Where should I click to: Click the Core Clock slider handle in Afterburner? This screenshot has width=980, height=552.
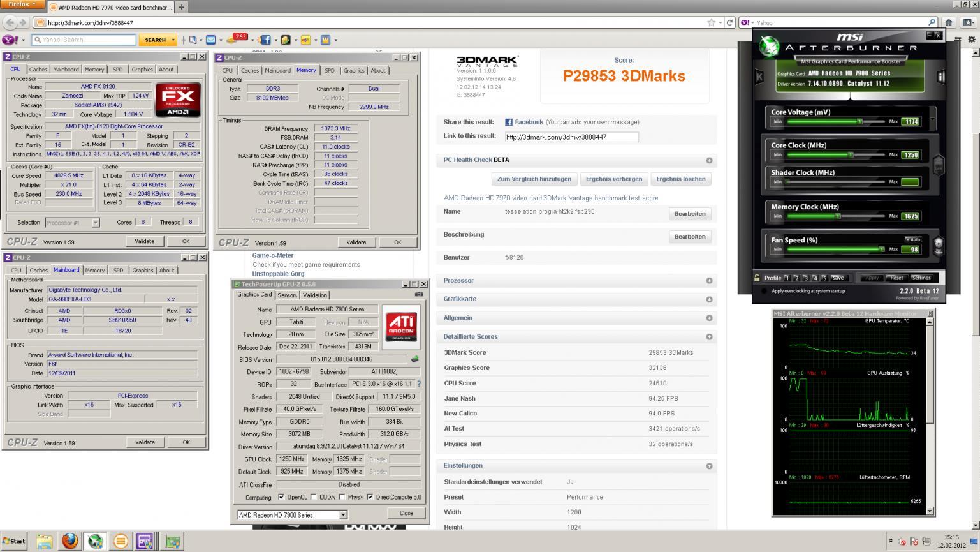851,154
